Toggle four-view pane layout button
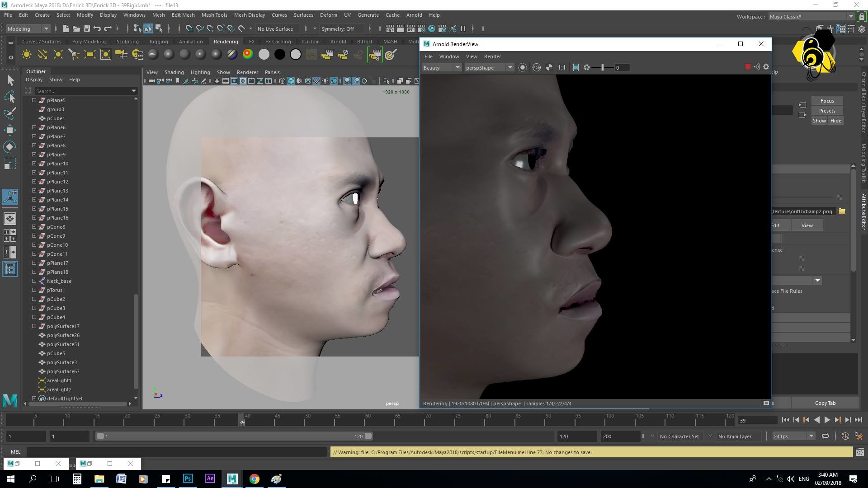The image size is (868, 488). [10, 235]
